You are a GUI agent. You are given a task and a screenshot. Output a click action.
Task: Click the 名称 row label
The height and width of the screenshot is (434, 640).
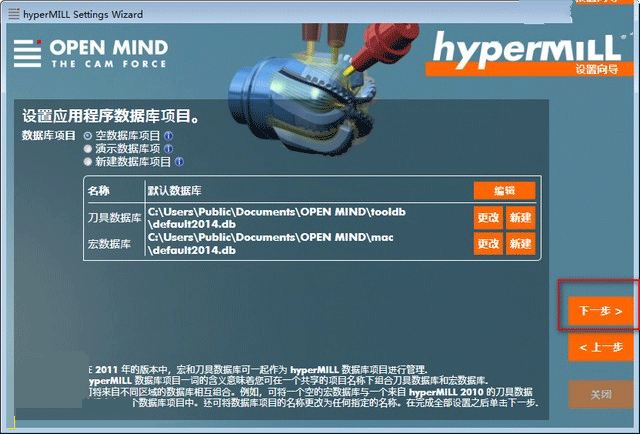pyautogui.click(x=98, y=191)
